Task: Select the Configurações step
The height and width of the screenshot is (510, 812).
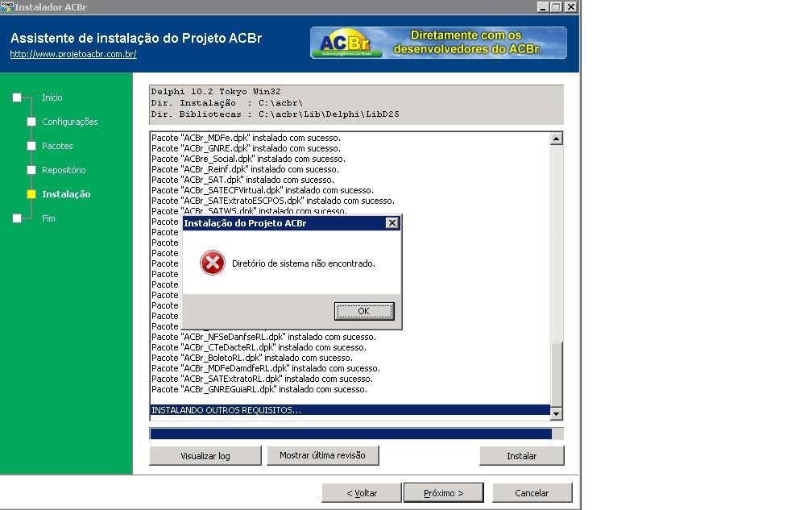Action: pyautogui.click(x=70, y=122)
